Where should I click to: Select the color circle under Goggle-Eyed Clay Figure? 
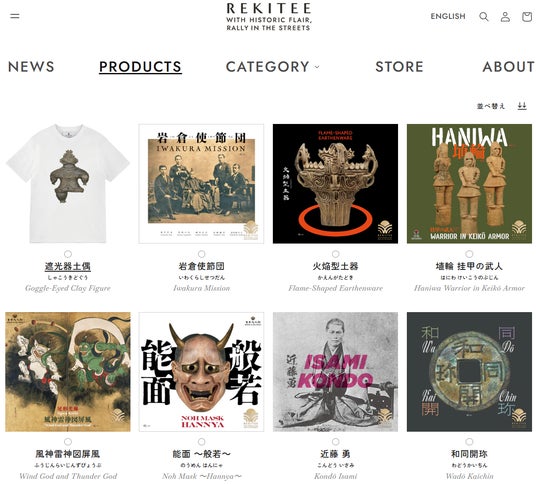tap(68, 254)
